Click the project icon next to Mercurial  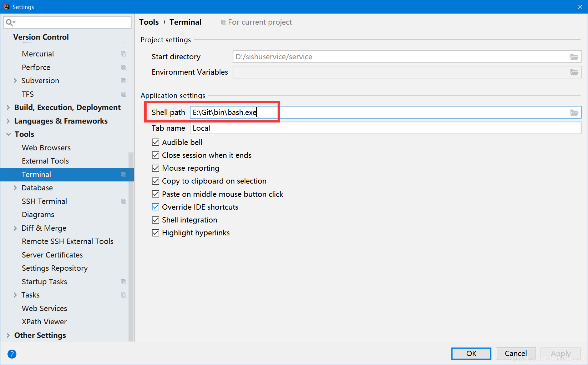coord(123,54)
